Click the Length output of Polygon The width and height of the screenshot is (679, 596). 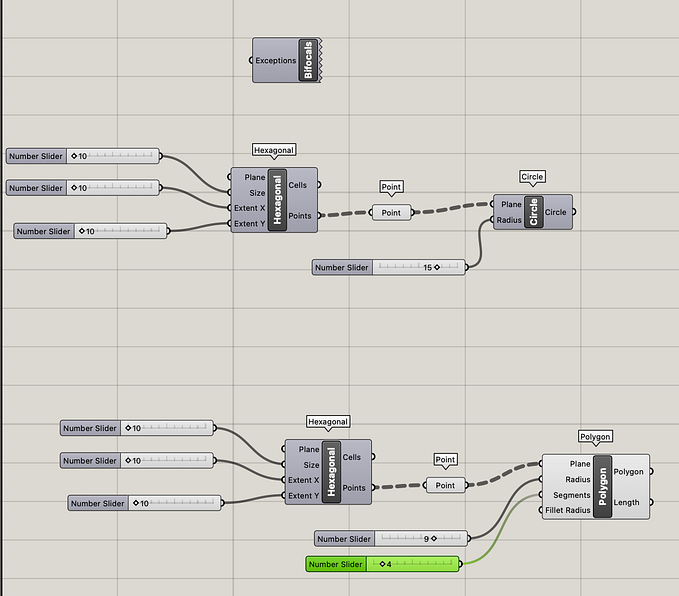coord(626,502)
